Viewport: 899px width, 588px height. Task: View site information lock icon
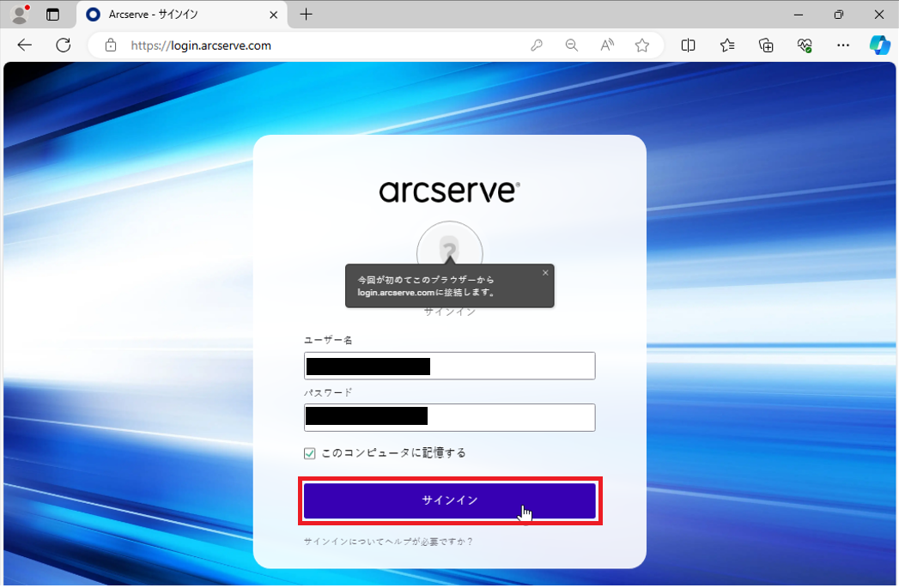click(111, 45)
